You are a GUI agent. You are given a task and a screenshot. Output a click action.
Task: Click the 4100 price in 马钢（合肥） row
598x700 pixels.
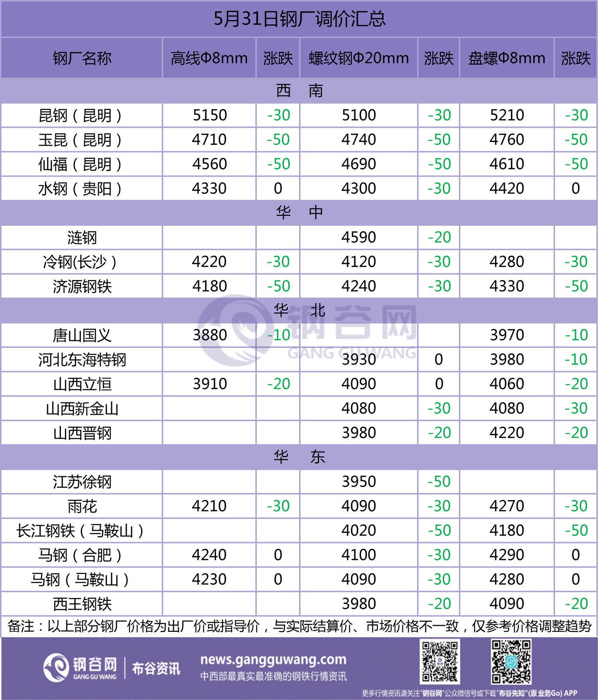359,555
